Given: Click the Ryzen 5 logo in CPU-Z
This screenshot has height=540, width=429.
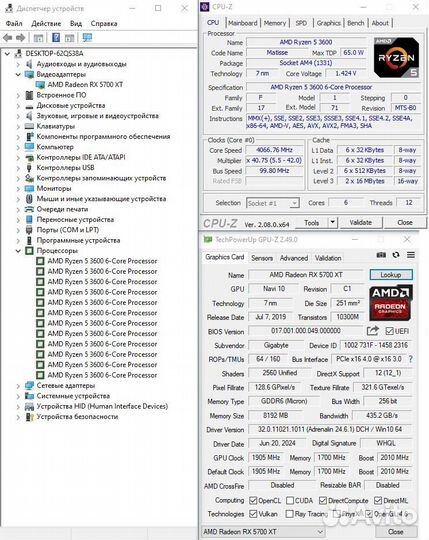Looking at the screenshot, I should (x=397, y=58).
